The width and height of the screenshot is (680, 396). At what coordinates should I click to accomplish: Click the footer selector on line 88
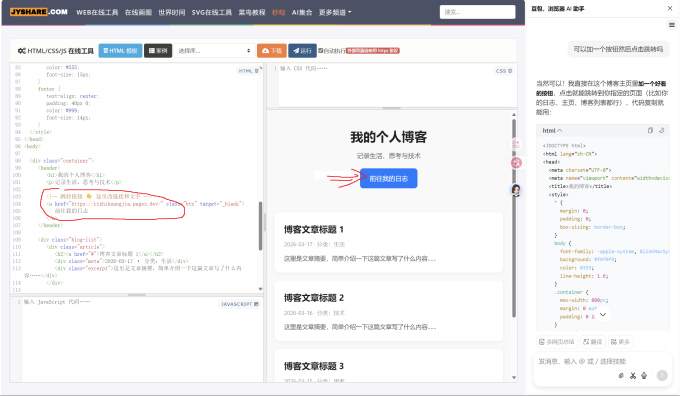(x=46, y=89)
